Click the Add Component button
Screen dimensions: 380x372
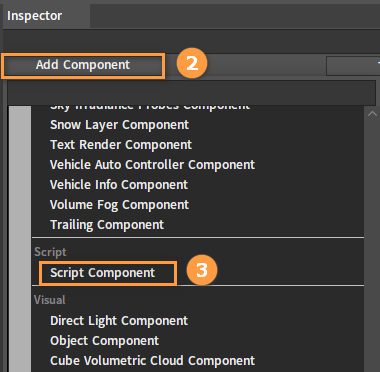click(83, 65)
